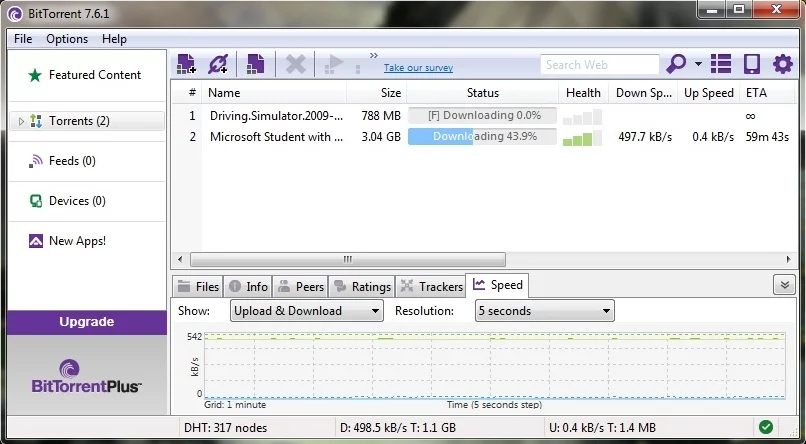
Task: Collapse the detail pane with chevron button
Action: point(784,285)
